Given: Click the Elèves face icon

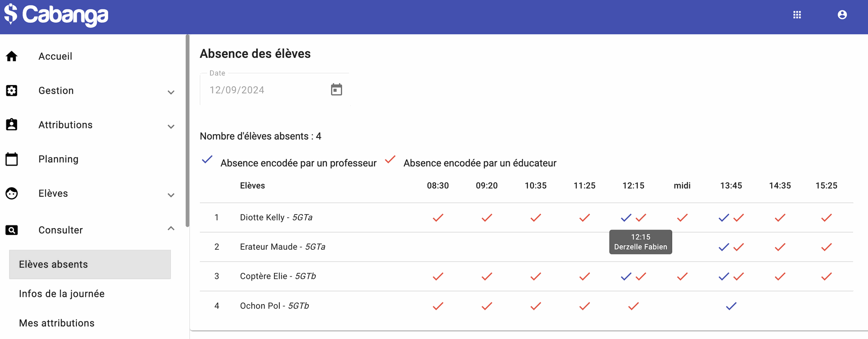Looking at the screenshot, I should [12, 193].
